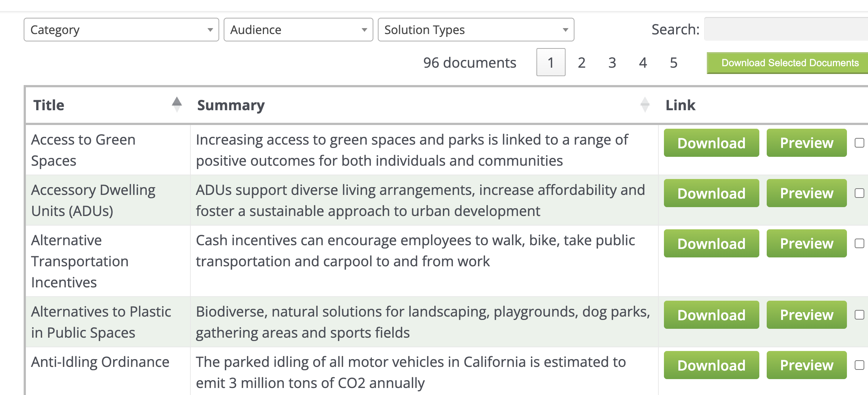Sort table by Title column arrow
Screen dimensions: 868x395
[x=177, y=105]
